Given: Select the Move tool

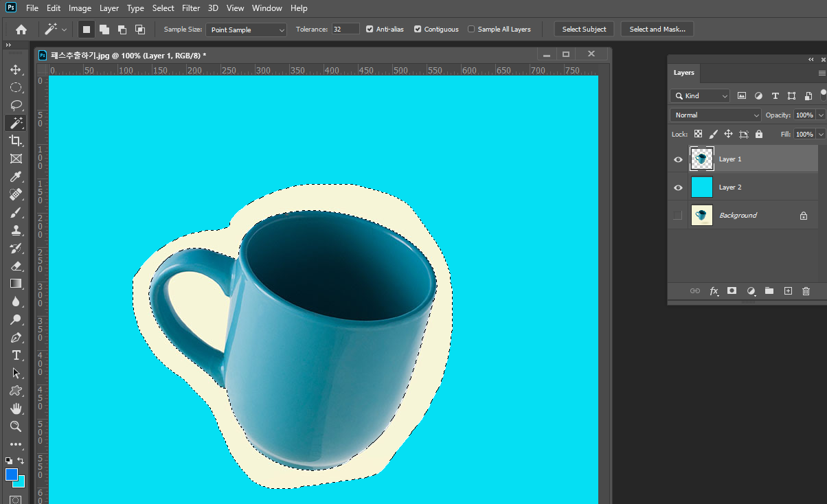Looking at the screenshot, I should click(15, 70).
